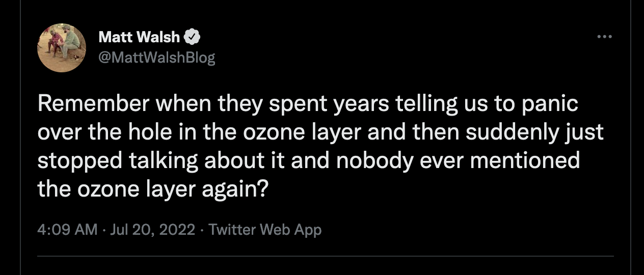
Task: Open the Twitter Web App source link
Action: (265, 230)
